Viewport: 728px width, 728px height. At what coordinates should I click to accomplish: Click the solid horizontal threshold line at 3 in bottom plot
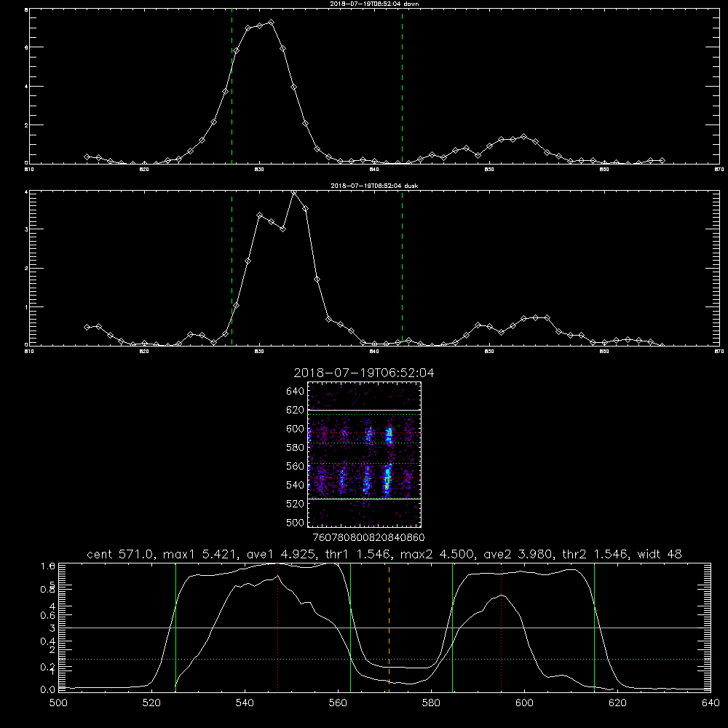point(384,628)
